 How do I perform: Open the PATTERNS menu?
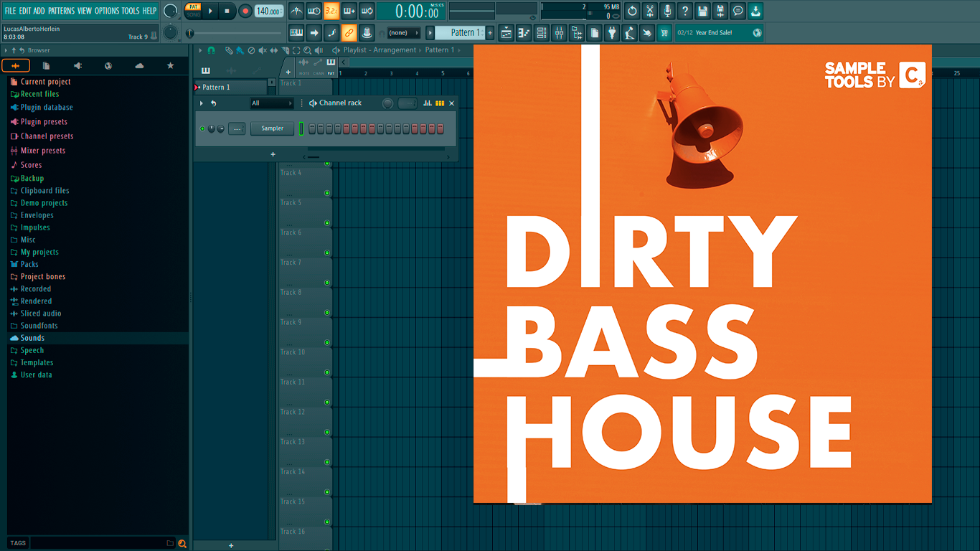click(x=61, y=11)
